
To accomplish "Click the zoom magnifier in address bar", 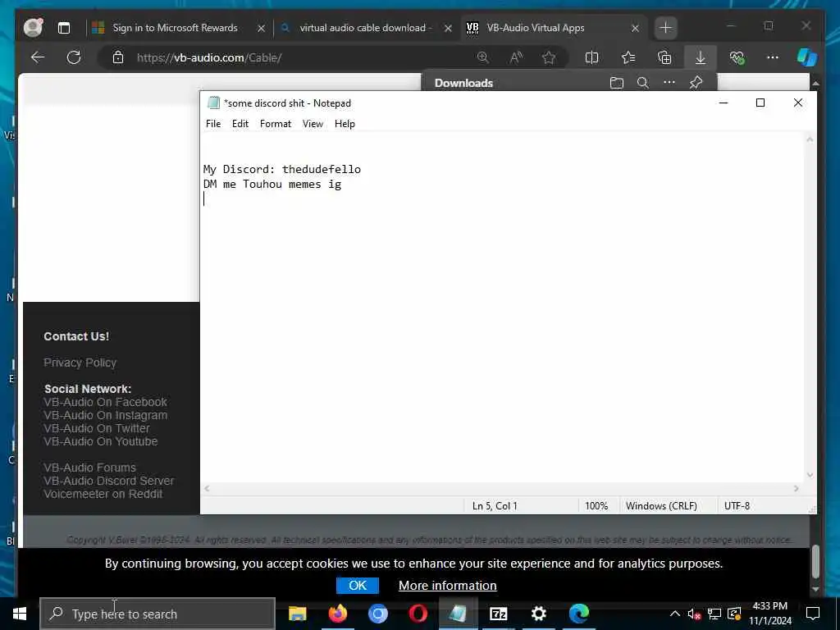I will pos(482,57).
